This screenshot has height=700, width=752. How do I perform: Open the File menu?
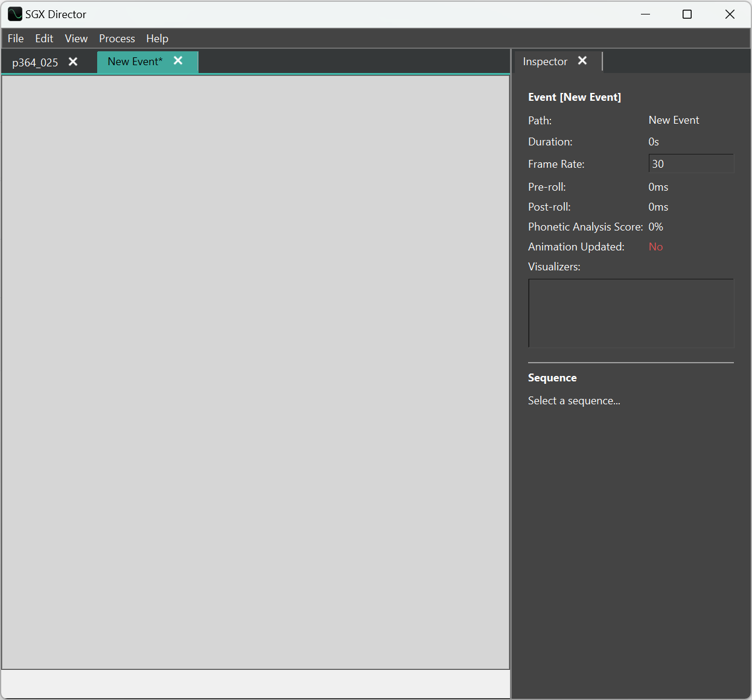coord(16,39)
